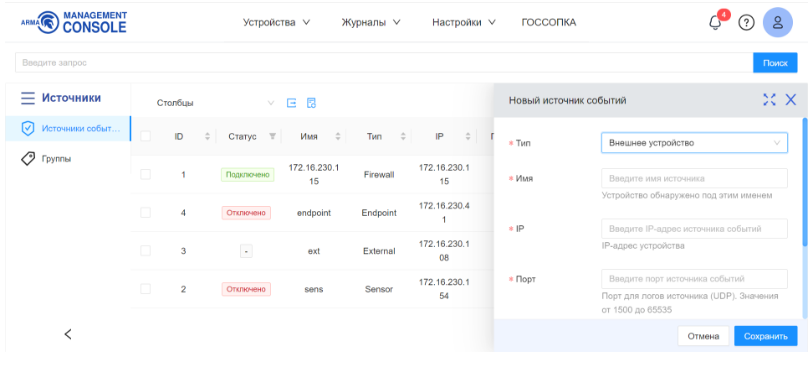The height and width of the screenshot is (368, 809).
Task: Open the ГОССОПКА menu item
Action: click(x=549, y=23)
